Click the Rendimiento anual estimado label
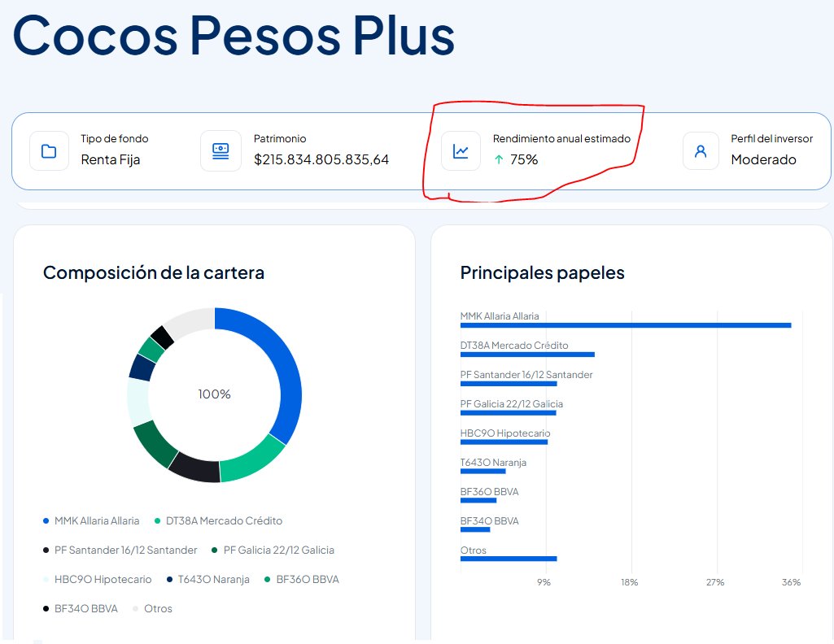This screenshot has width=834, height=644. click(561, 139)
